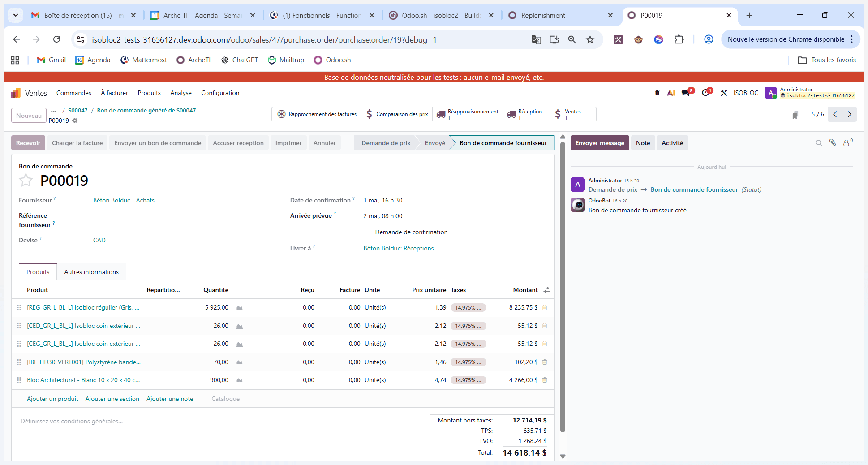This screenshot has height=465, width=868.
Task: Click the column settings adjust icon in table header
Action: coord(546,290)
